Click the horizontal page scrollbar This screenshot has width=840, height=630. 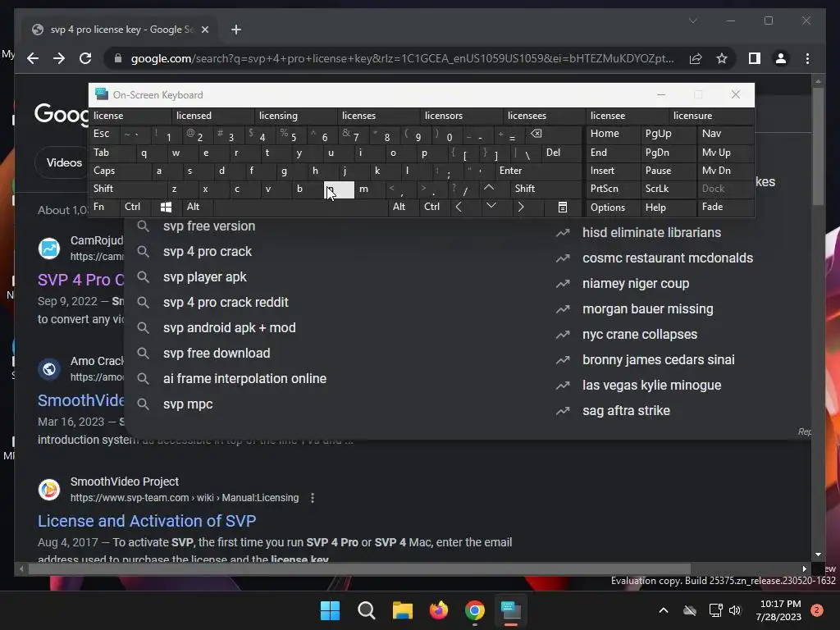[359, 568]
